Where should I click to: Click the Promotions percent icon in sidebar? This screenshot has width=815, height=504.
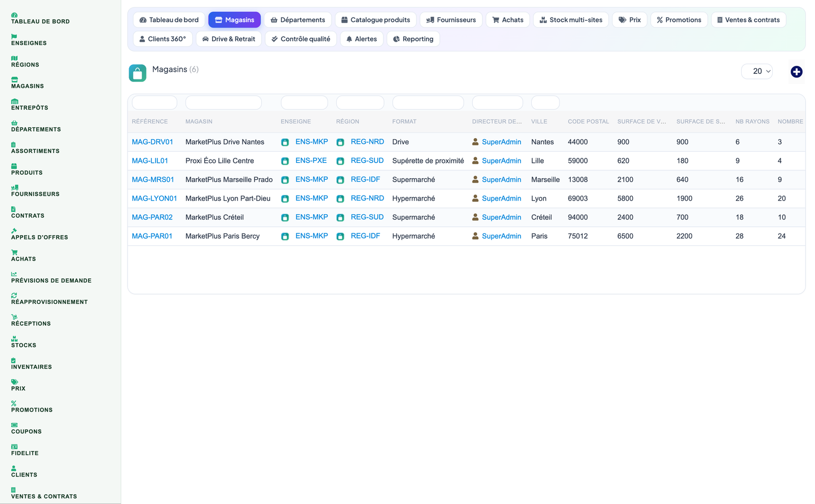click(14, 404)
